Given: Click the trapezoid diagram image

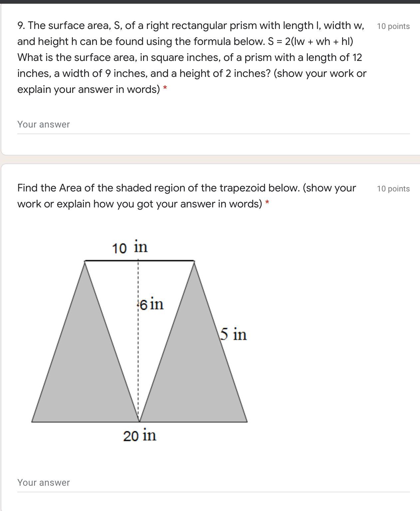Looking at the screenshot, I should tap(139, 340).
